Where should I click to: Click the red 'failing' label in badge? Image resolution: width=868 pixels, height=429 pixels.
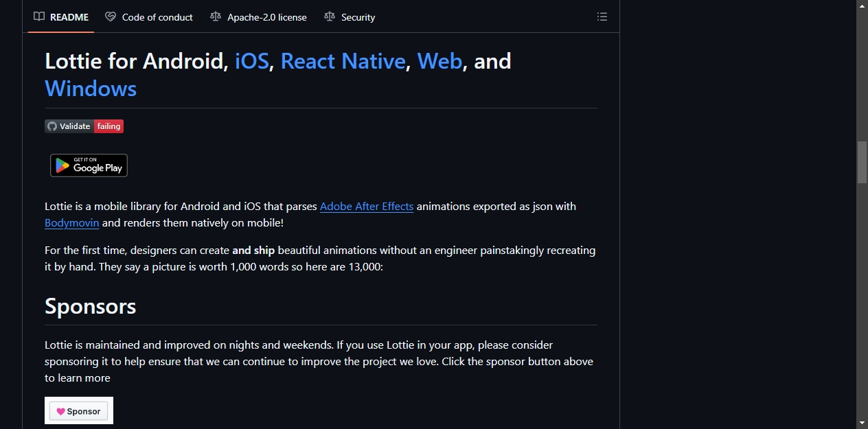pos(108,126)
